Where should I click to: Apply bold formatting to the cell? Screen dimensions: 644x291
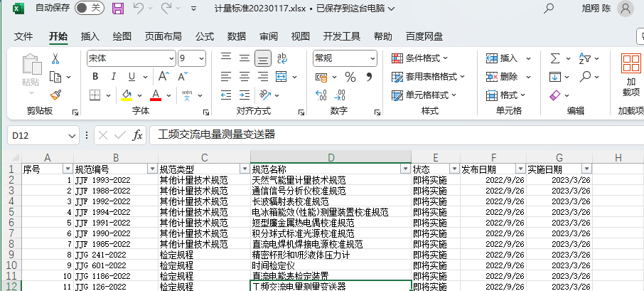point(95,77)
